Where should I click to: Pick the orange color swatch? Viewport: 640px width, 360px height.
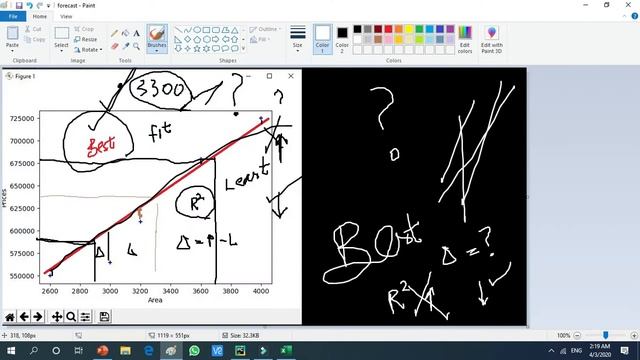[398, 29]
